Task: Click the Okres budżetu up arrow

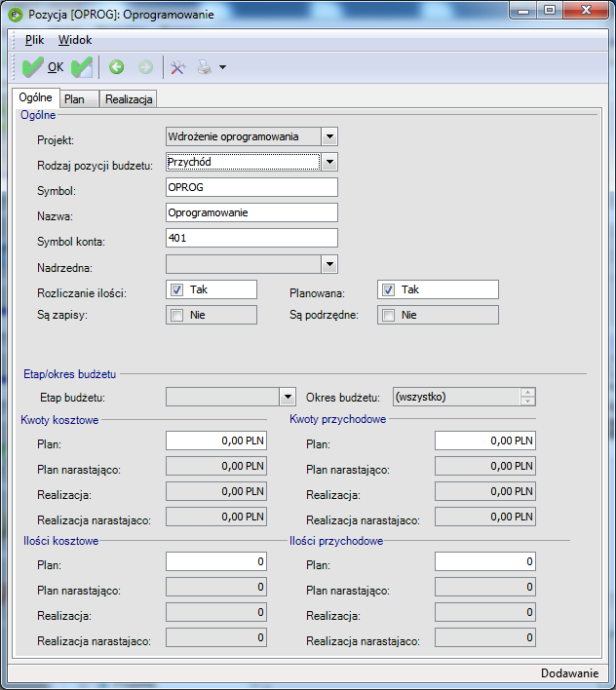Action: pos(527,392)
